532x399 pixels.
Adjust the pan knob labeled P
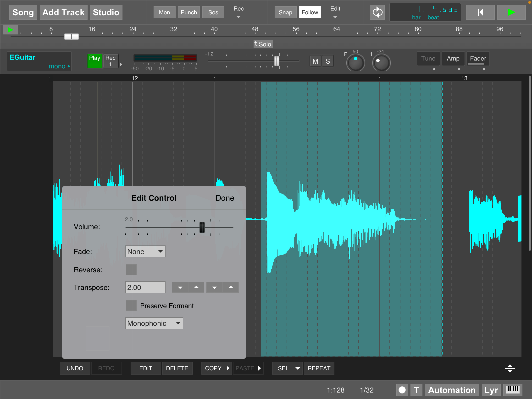point(355,62)
